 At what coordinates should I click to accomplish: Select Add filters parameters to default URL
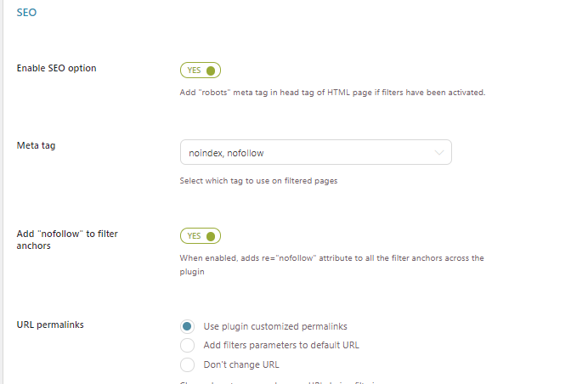187,346
